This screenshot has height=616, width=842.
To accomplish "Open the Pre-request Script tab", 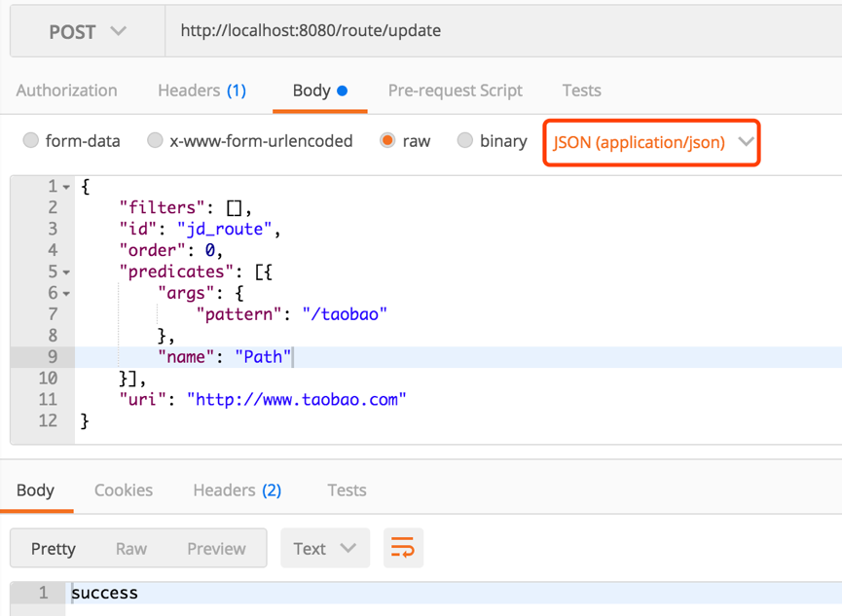I will click(455, 91).
